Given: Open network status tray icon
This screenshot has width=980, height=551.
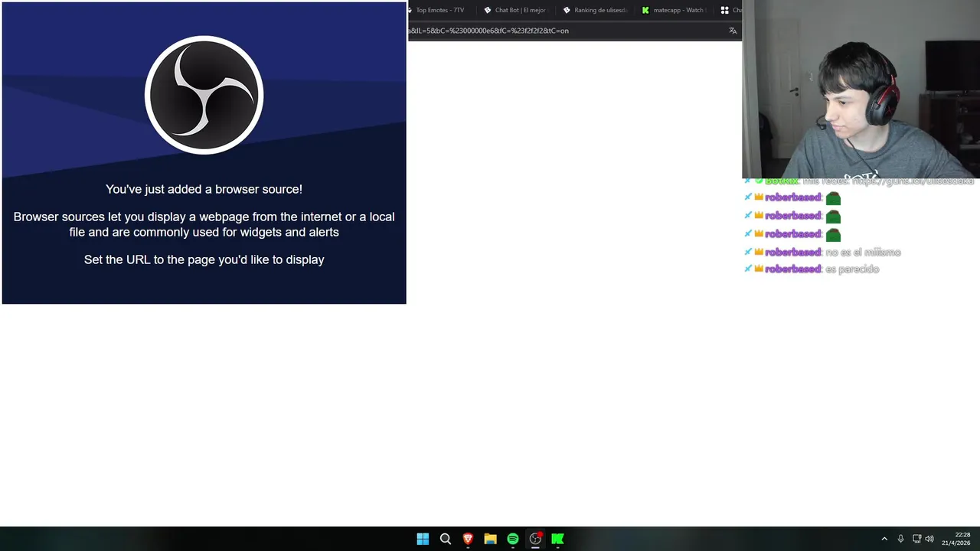Looking at the screenshot, I should click(916, 539).
